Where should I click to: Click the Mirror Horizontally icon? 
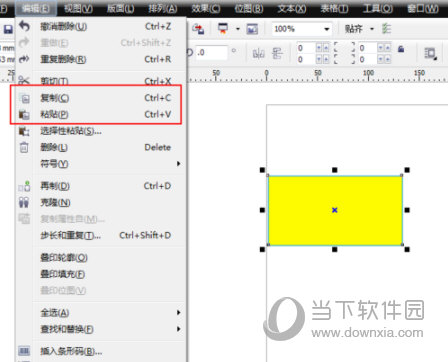[259, 53]
